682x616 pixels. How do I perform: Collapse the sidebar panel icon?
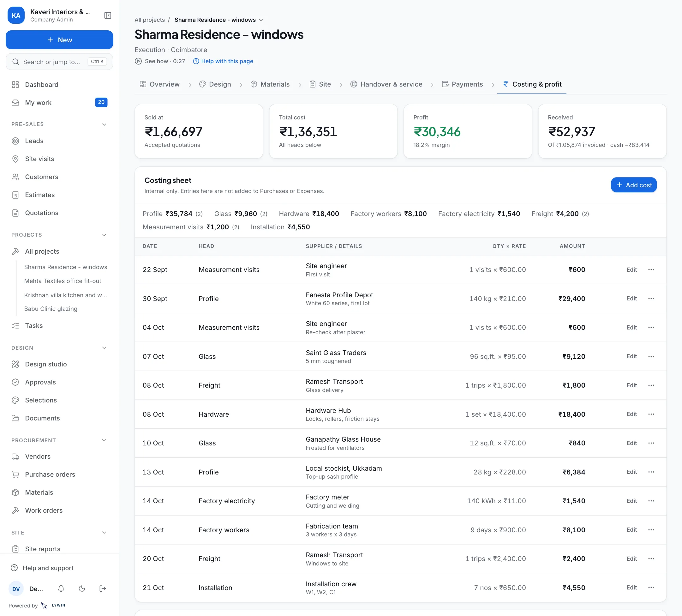click(x=108, y=15)
